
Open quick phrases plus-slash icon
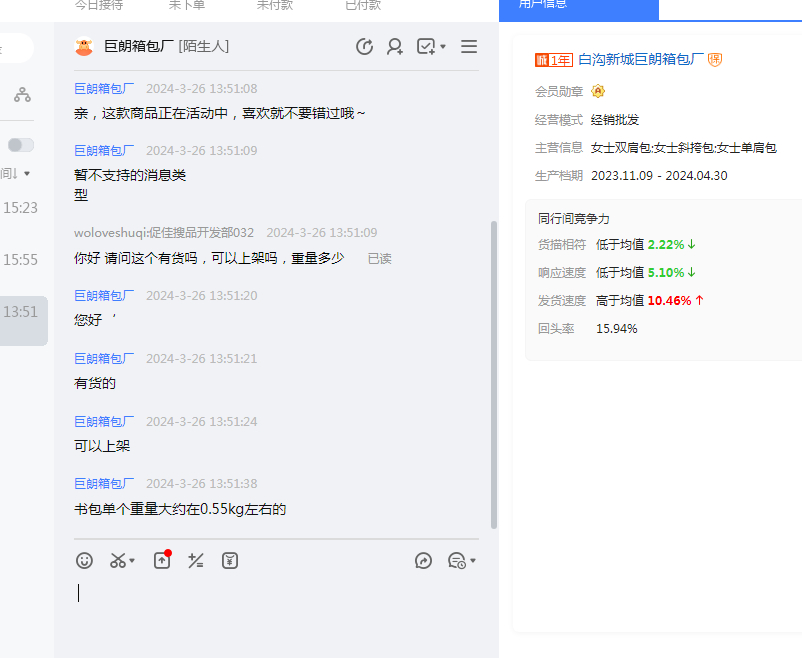pyautogui.click(x=196, y=561)
